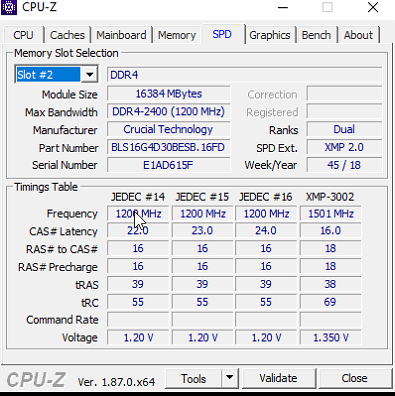Click the JEDEC #14 voltage 1.20 V cell

(138, 338)
